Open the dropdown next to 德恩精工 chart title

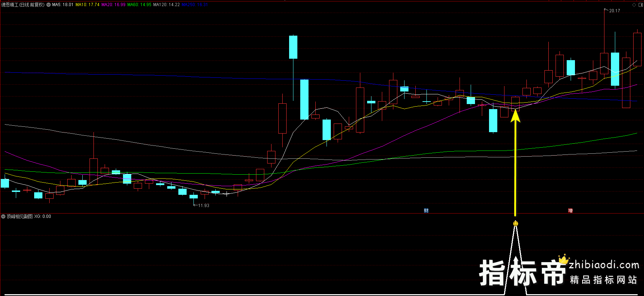(x=49, y=5)
